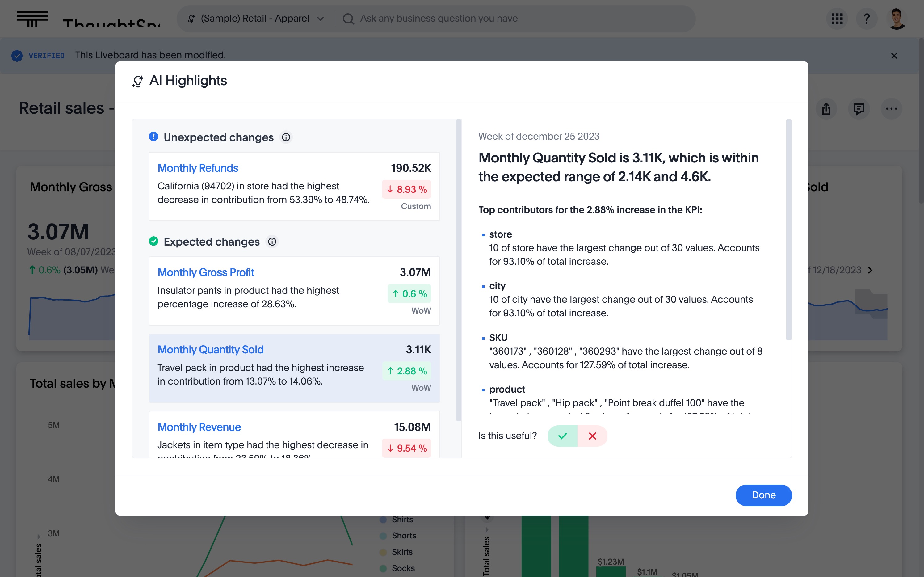This screenshot has width=924, height=577.
Task: Mark the insight as useful
Action: click(562, 436)
